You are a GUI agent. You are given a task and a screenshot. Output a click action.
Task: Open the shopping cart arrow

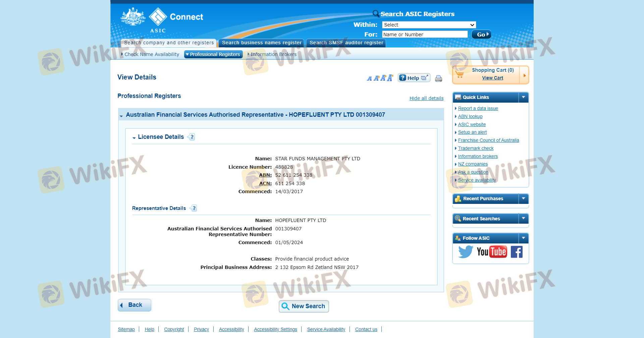point(524,75)
